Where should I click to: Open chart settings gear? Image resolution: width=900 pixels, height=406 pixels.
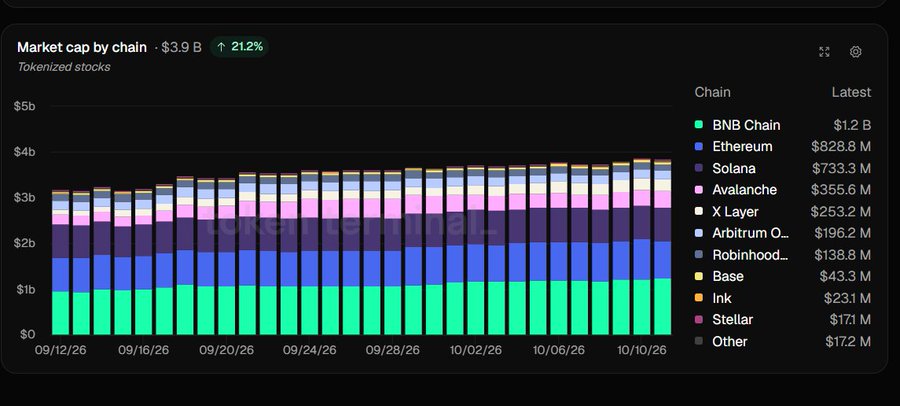click(x=855, y=52)
